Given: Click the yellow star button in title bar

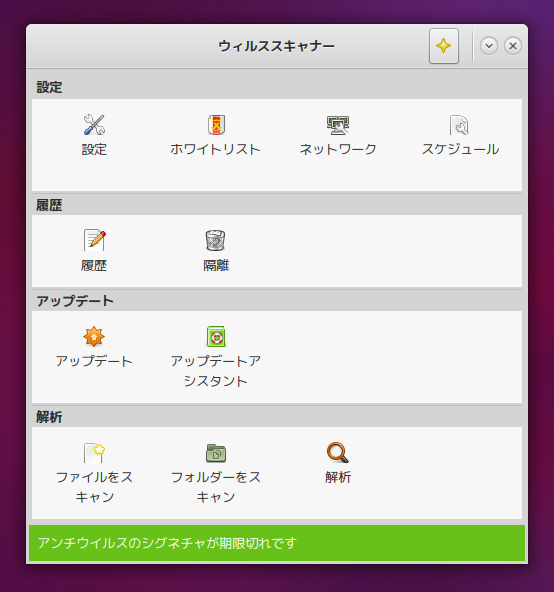Looking at the screenshot, I should click(444, 46).
